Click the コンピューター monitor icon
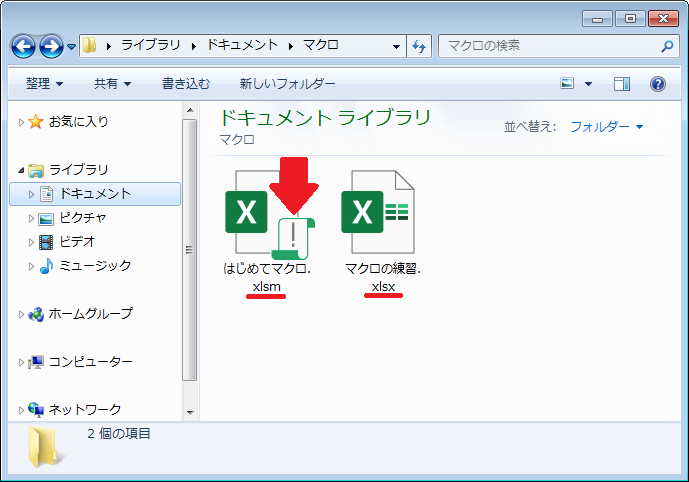The width and height of the screenshot is (689, 482). click(36, 362)
